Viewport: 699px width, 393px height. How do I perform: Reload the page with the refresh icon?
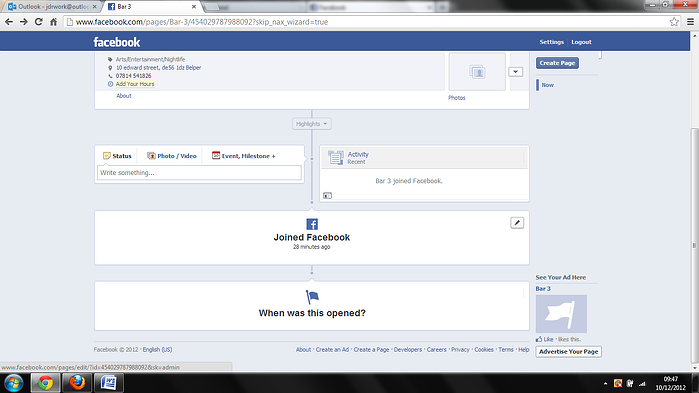point(39,22)
